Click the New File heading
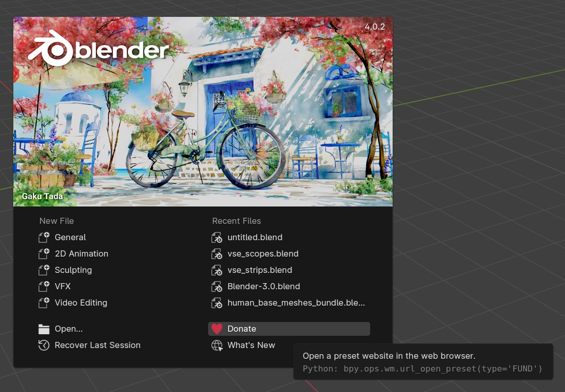 (57, 221)
